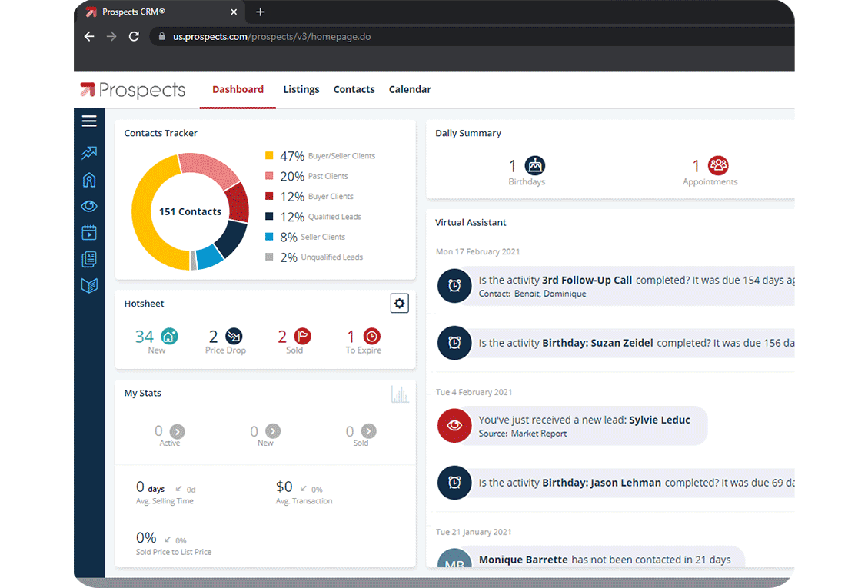Click the Price Drop icon

[x=234, y=336]
